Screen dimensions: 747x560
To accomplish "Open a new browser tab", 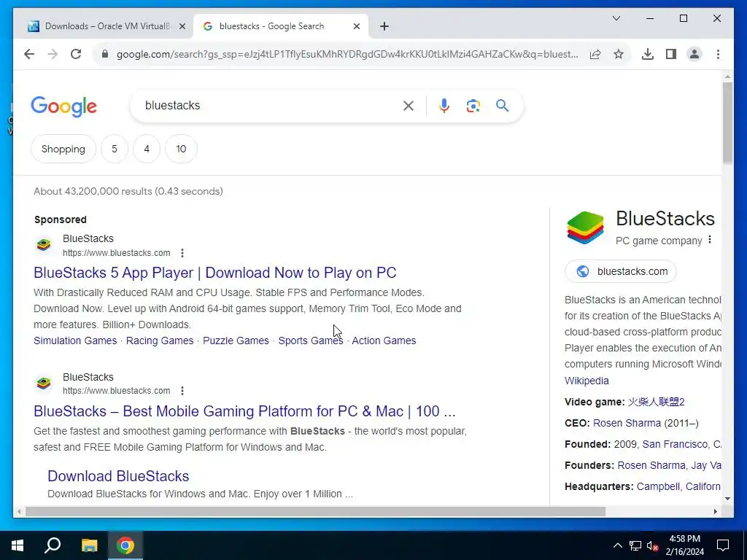I will (x=384, y=27).
